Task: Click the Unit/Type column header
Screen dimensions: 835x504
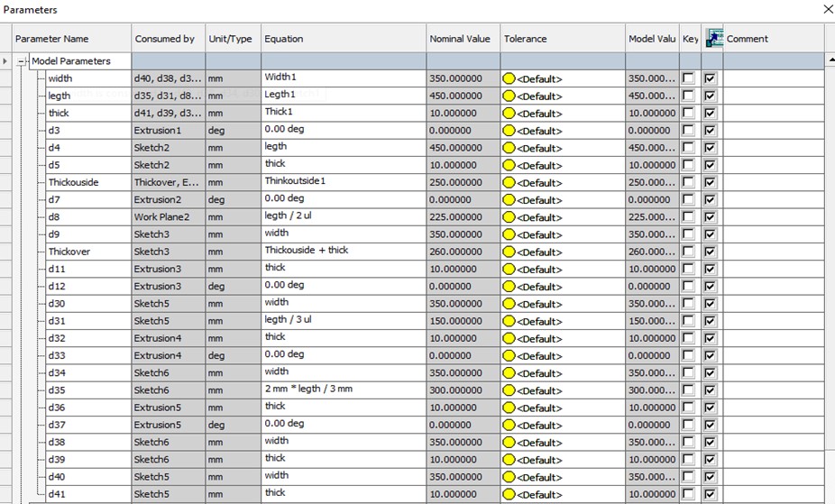Action: pos(234,39)
